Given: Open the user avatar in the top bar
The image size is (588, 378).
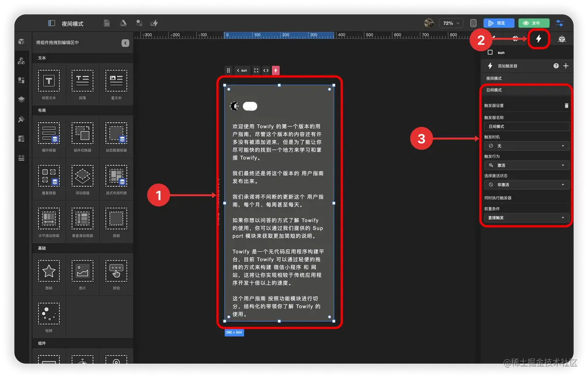Looking at the screenshot, I should tap(429, 23).
